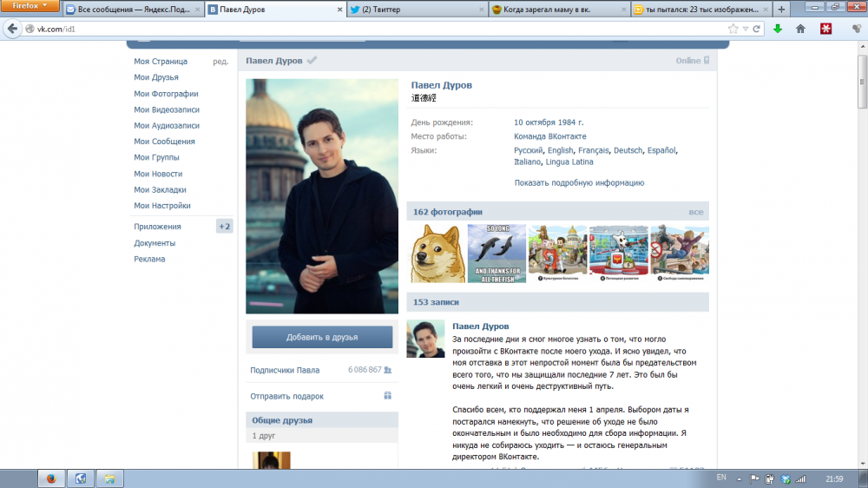
Task: Click the green downloads arrow icon
Action: [777, 29]
